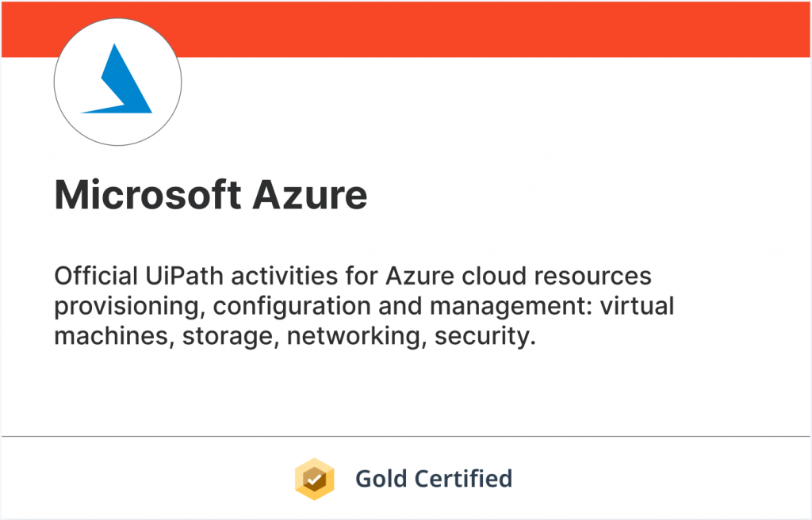Click the word Microsoft in the title
The image size is (812, 520).
[146, 194]
